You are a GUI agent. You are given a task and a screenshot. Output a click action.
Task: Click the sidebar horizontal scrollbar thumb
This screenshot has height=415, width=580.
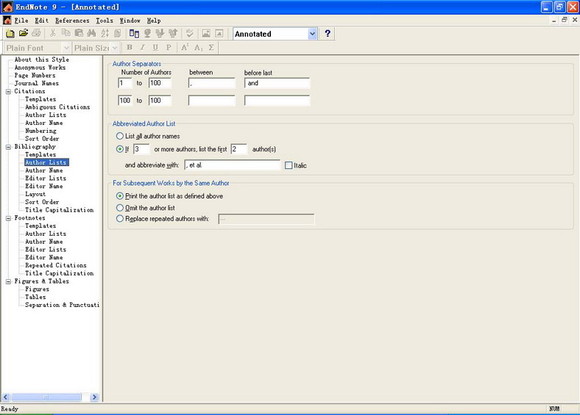(x=47, y=397)
